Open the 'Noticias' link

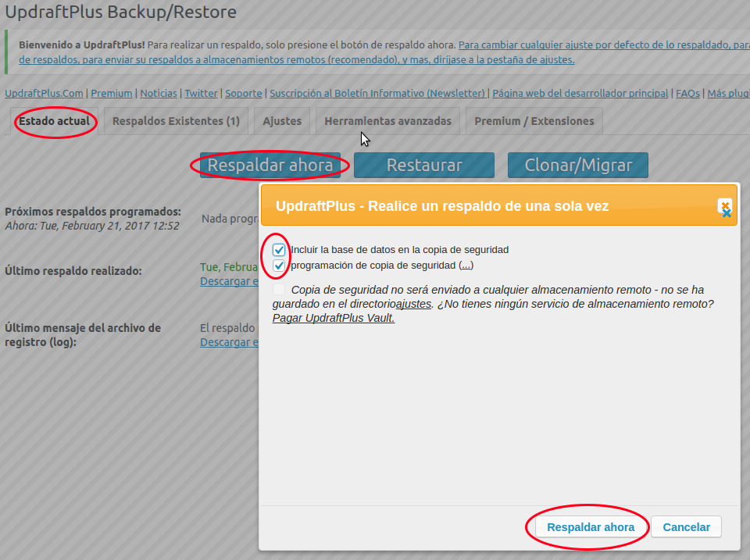[159, 93]
